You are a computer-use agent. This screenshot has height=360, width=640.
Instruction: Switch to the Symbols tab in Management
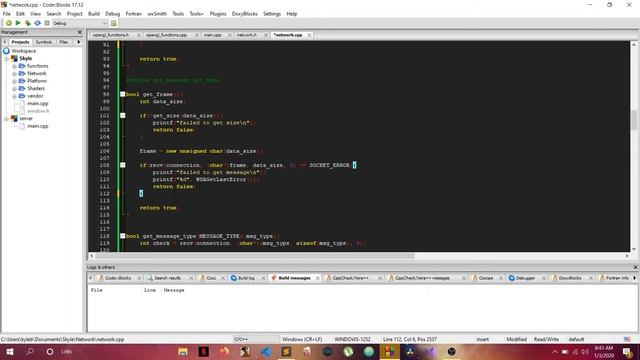pyautogui.click(x=44, y=42)
